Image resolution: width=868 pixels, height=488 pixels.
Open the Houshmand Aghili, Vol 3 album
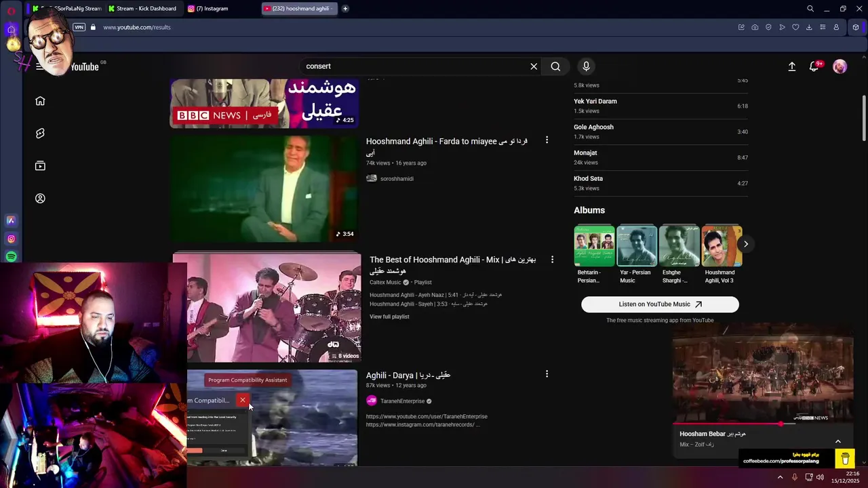[722, 245]
